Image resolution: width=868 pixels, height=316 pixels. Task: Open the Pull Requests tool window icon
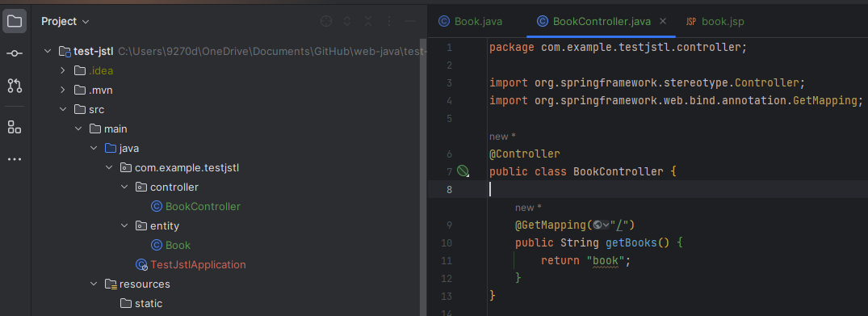15,86
